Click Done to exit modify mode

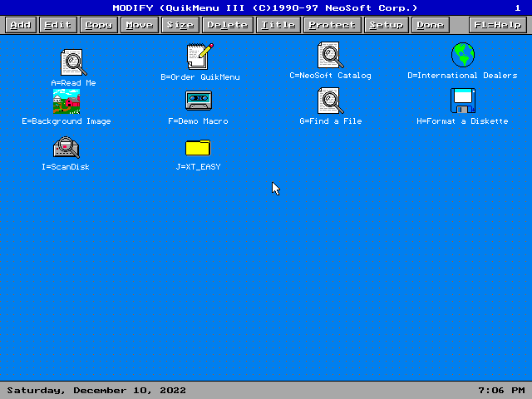[431, 25]
